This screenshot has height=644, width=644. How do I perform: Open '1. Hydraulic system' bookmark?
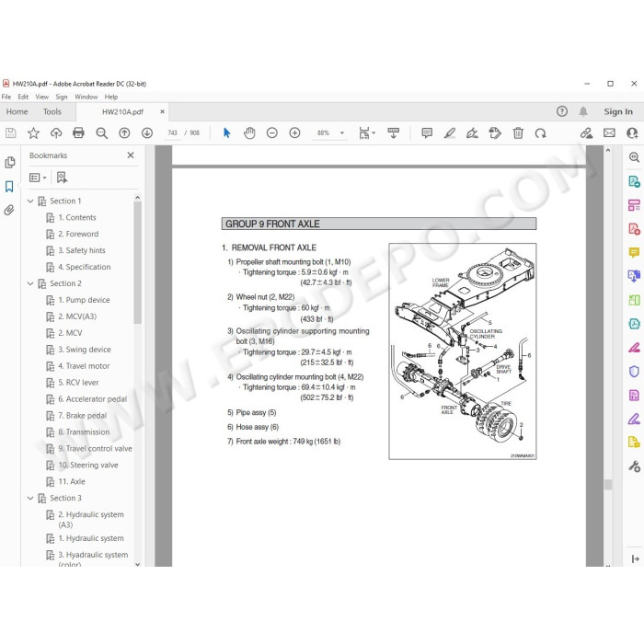point(91,538)
